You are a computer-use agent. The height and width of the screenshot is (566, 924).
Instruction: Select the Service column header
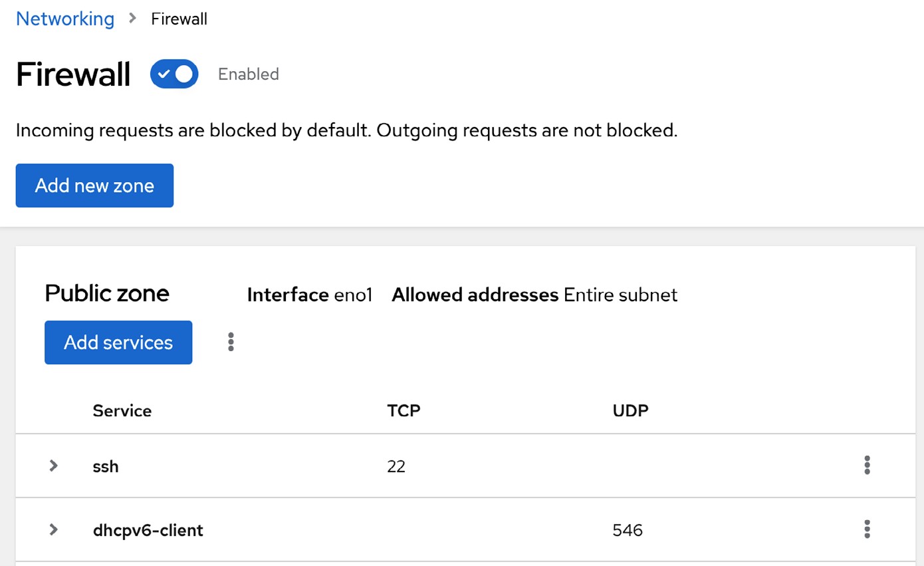[122, 410]
